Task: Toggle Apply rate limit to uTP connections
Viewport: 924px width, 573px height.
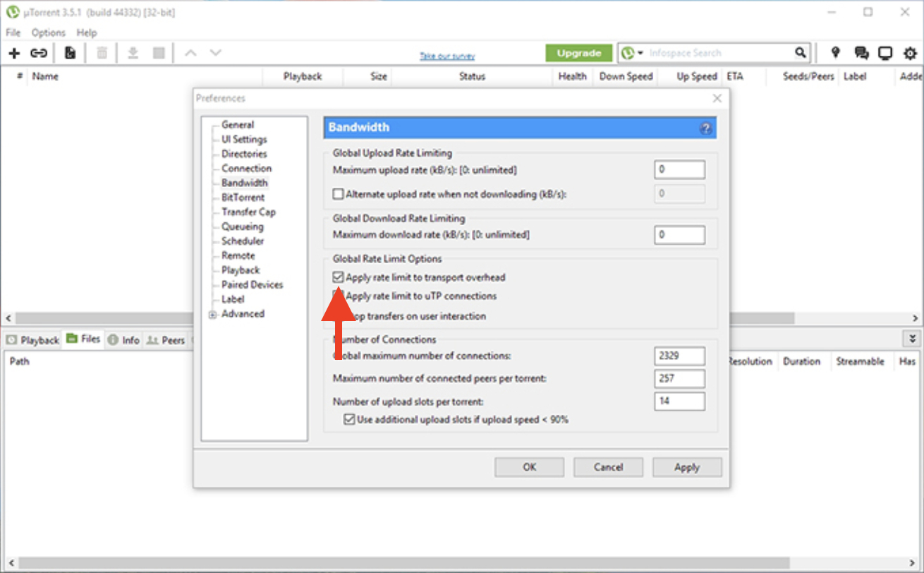Action: [x=339, y=296]
